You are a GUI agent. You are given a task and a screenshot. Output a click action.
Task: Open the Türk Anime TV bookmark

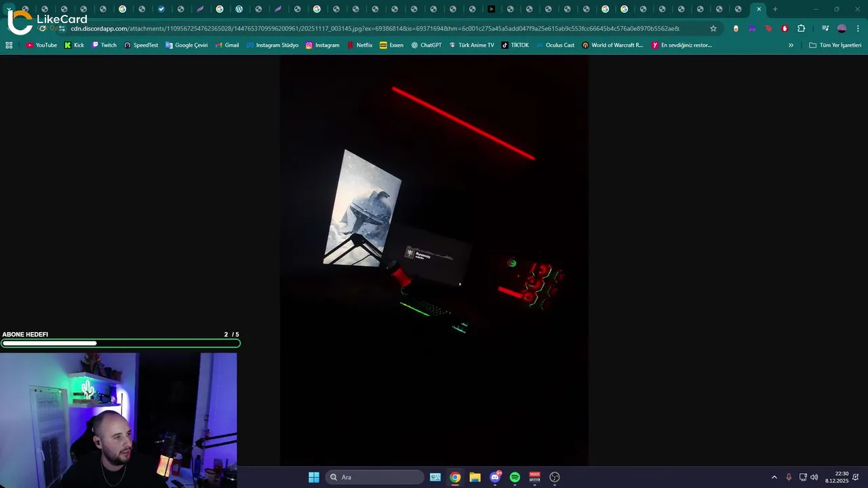point(472,45)
